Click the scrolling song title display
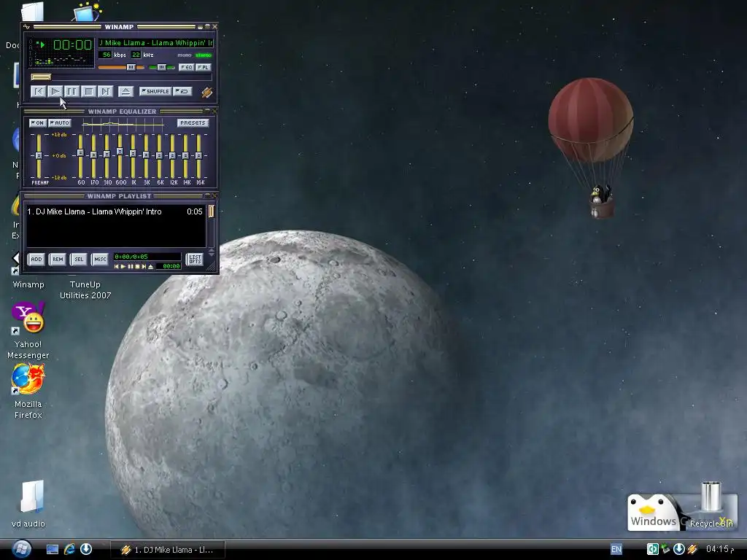This screenshot has height=560, width=747. 156,43
